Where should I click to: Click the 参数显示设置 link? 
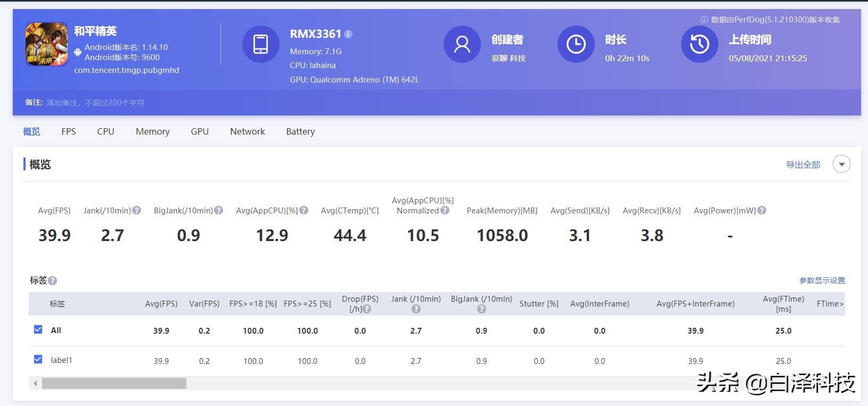pos(822,280)
